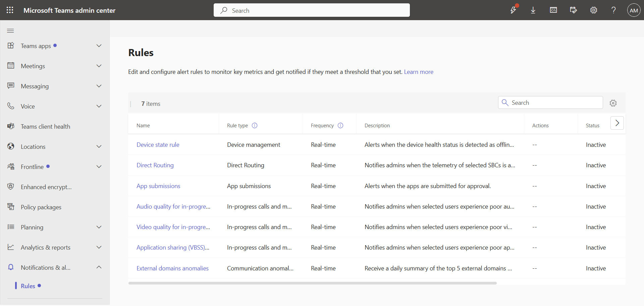Select Rules in the sidebar
This screenshot has width=644, height=306.
pyautogui.click(x=28, y=286)
